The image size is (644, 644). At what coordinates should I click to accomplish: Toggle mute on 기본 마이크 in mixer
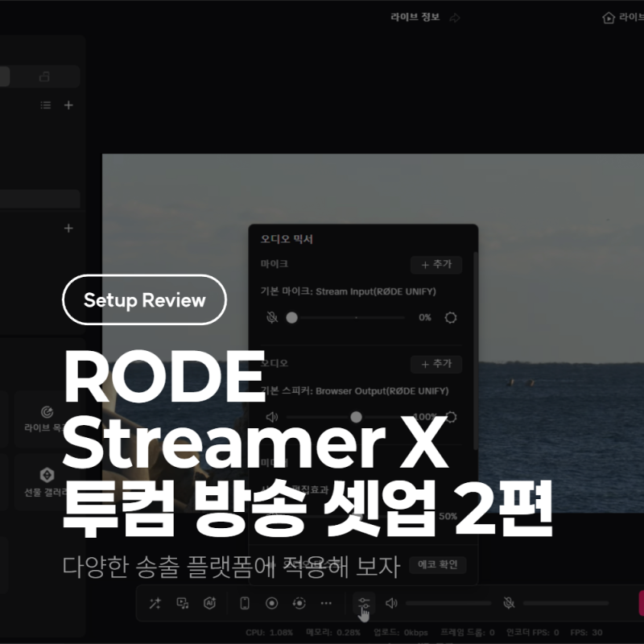click(x=272, y=317)
